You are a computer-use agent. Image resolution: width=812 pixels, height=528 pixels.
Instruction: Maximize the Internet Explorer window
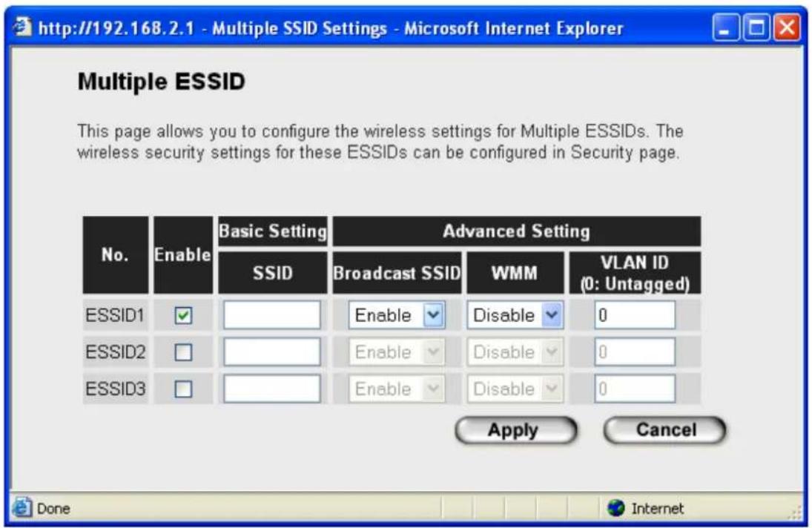point(756,27)
